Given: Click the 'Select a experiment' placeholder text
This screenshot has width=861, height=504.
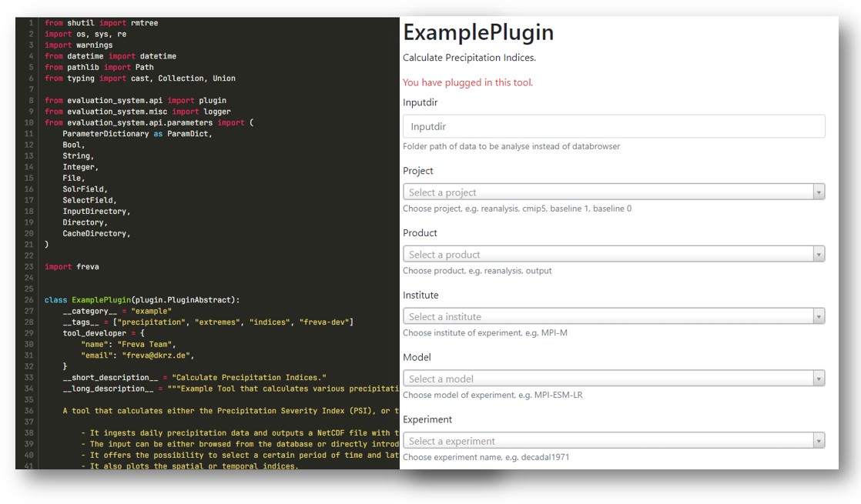Looking at the screenshot, I should 452,441.
